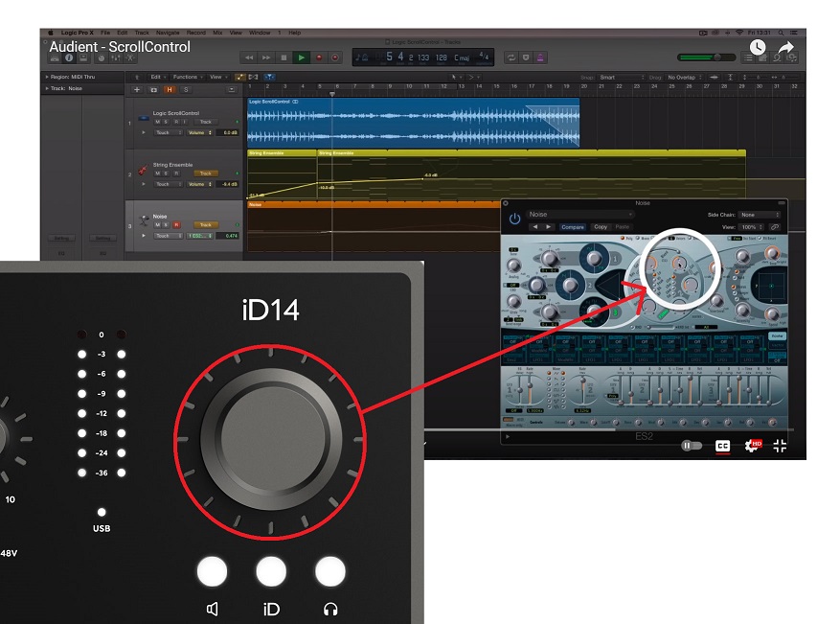Open the Snap Smart dropdown
This screenshot has height=624, width=840.
point(621,78)
